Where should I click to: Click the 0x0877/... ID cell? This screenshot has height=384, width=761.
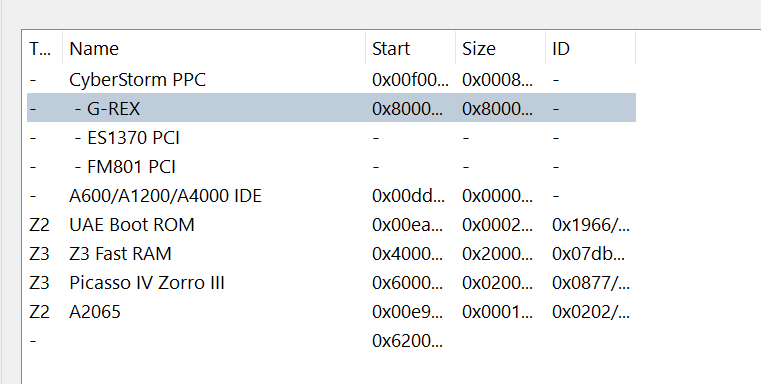click(x=591, y=283)
